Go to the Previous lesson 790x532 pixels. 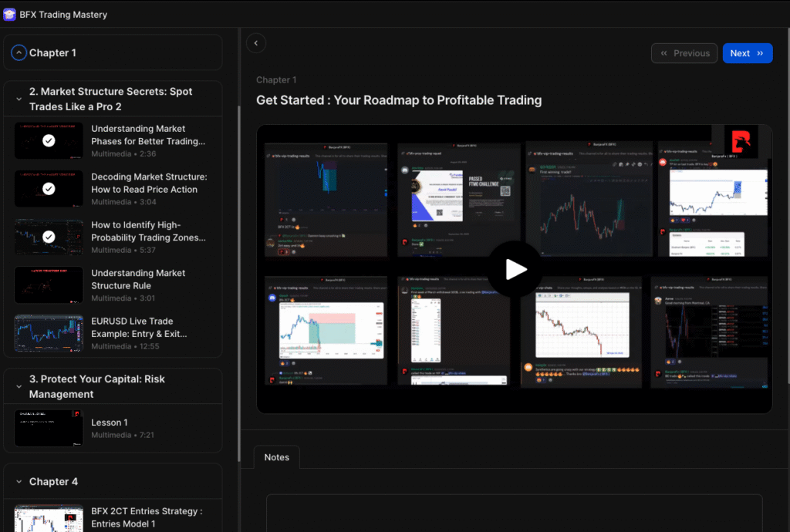[x=684, y=53]
